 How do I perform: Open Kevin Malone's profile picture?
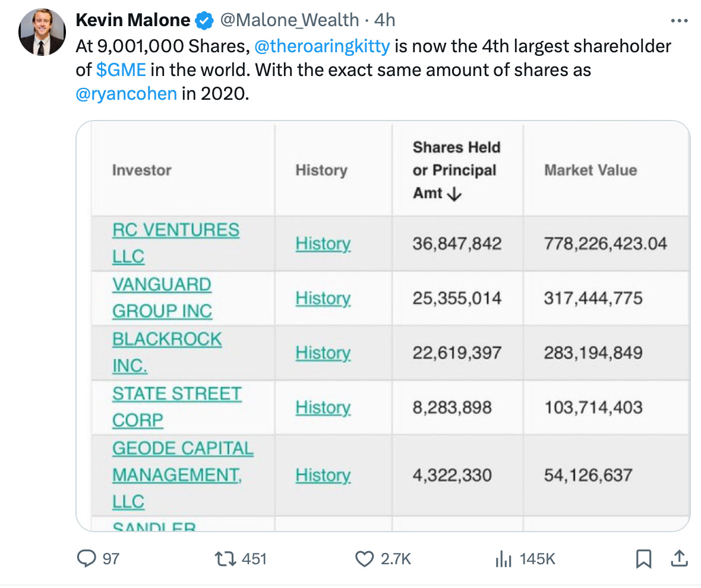click(42, 32)
